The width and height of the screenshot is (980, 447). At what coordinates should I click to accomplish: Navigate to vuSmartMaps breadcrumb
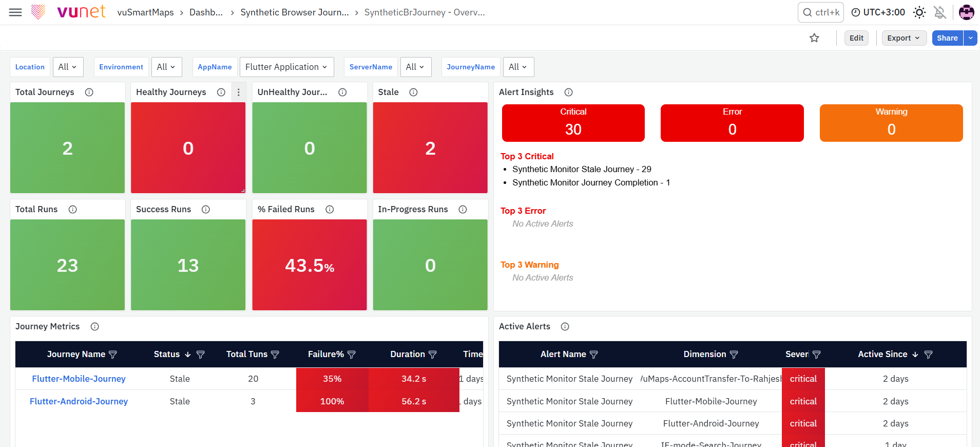point(145,12)
